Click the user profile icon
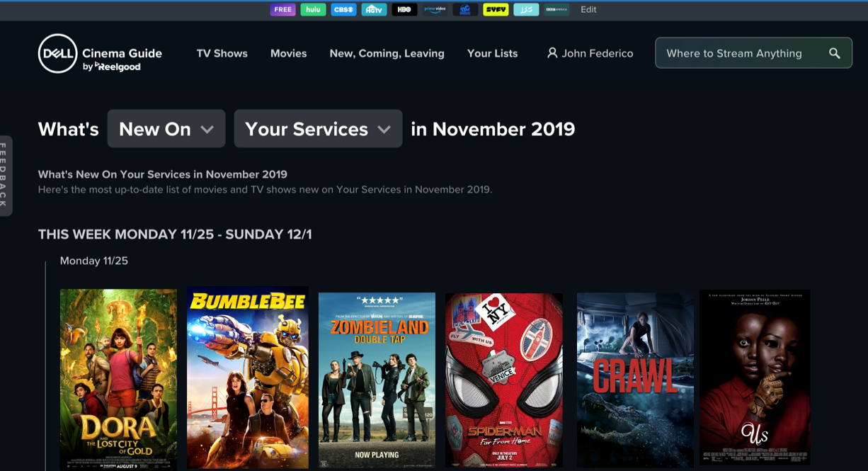The width and height of the screenshot is (868, 471). [x=552, y=53]
